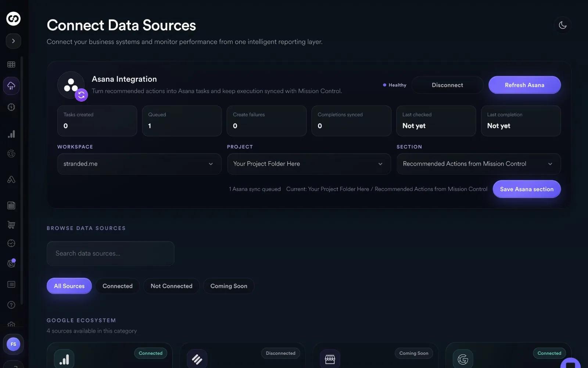Select the Connected filter tab
Viewport: 588px width, 368px height.
coord(118,286)
